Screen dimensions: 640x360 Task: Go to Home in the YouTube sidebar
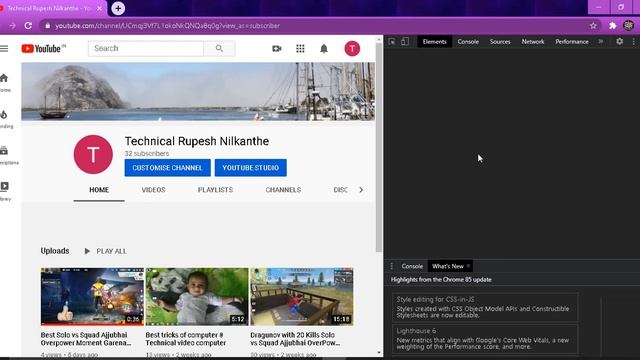click(4, 82)
